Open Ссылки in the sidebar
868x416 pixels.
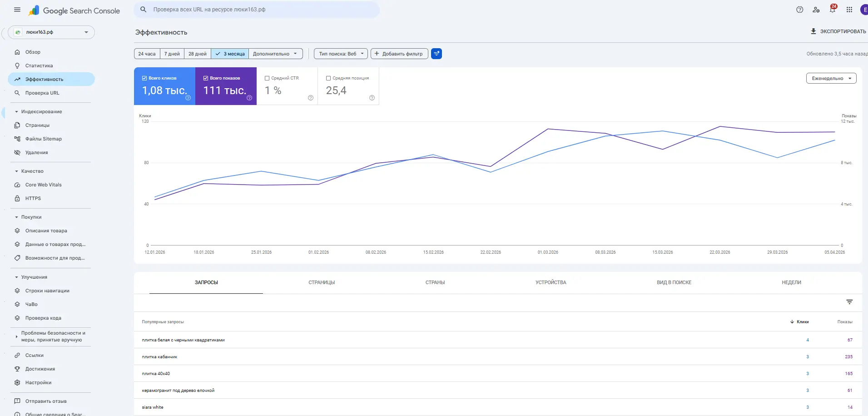click(51, 355)
